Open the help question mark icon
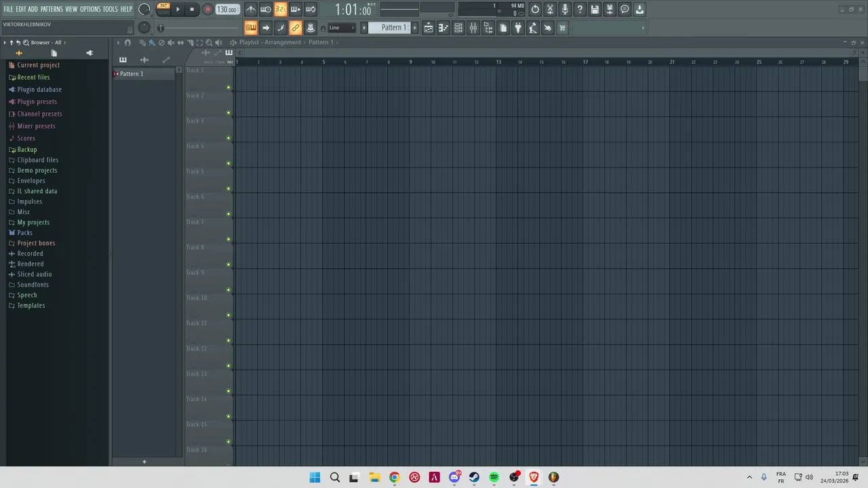The width and height of the screenshot is (868, 488). coord(580,9)
